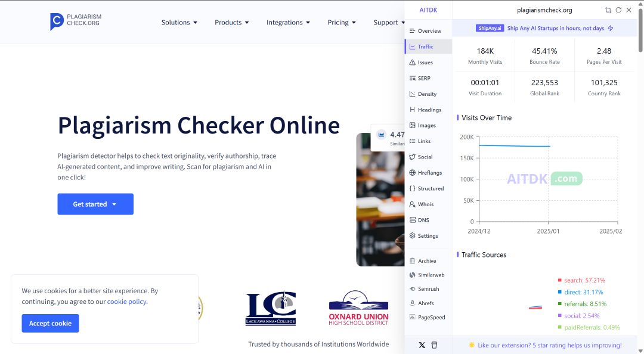Click the 5 star rating extension link
The image size is (644, 354).
point(550,346)
